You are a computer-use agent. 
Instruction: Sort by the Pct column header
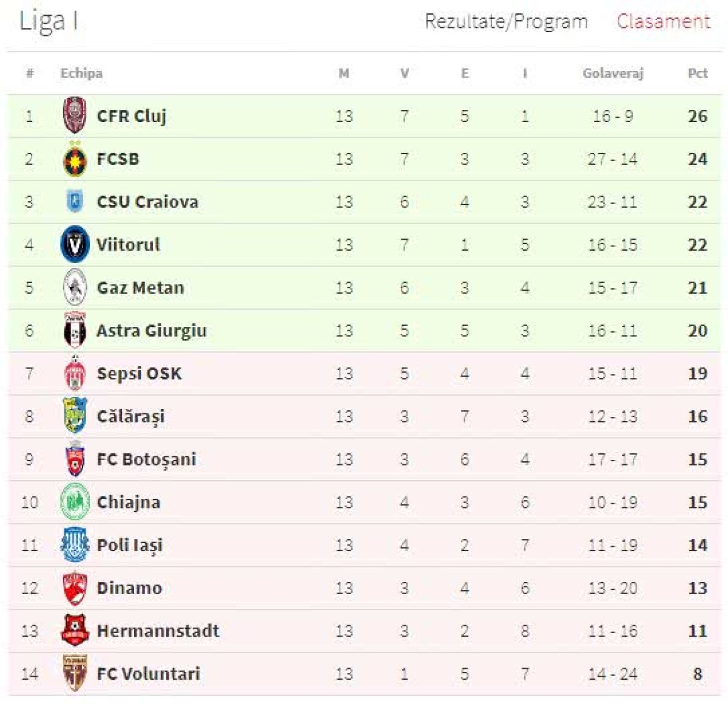(697, 73)
